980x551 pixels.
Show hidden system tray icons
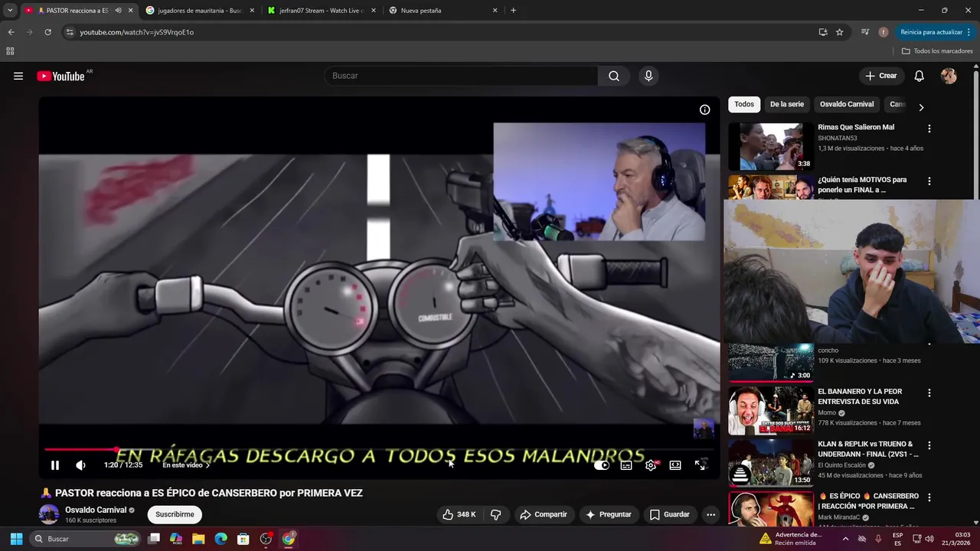point(845,539)
